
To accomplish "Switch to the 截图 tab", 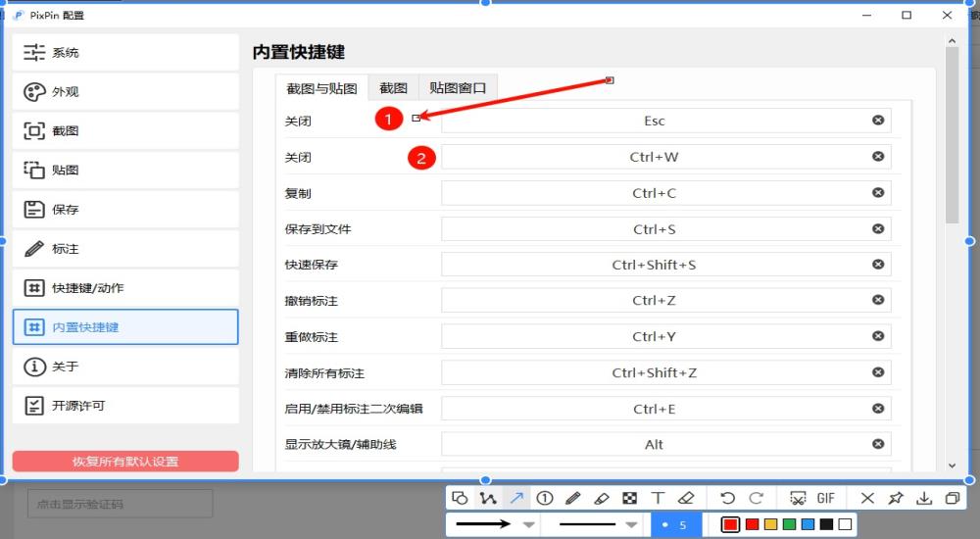I will coord(393,87).
